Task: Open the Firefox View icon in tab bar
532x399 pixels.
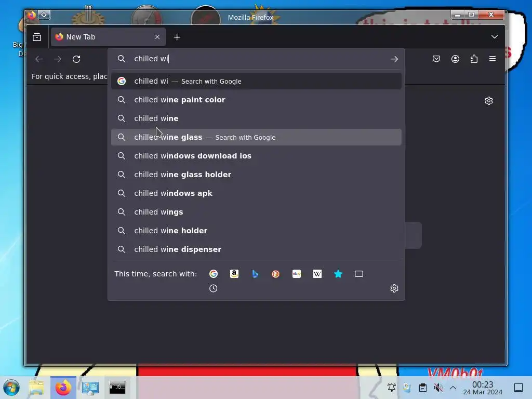Action: coord(37,37)
